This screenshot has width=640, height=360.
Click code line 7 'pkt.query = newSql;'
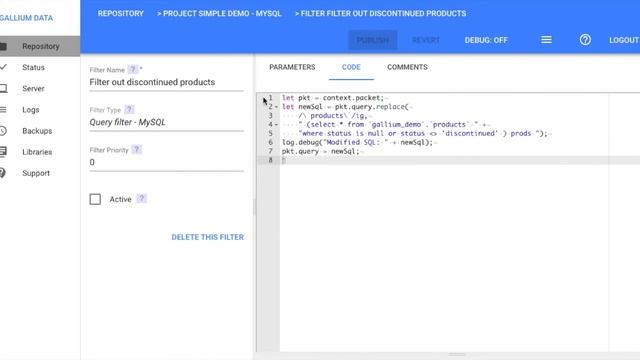click(320, 151)
